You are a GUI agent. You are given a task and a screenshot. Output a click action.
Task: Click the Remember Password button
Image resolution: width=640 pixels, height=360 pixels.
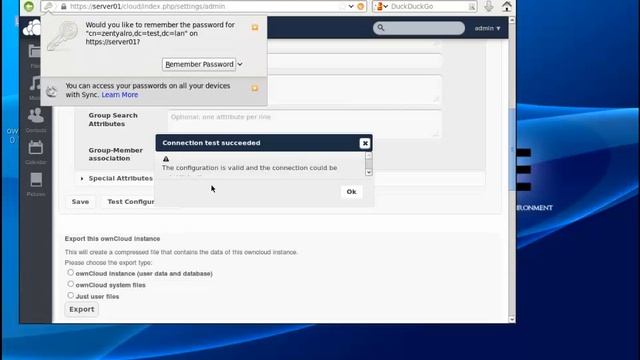pos(199,64)
